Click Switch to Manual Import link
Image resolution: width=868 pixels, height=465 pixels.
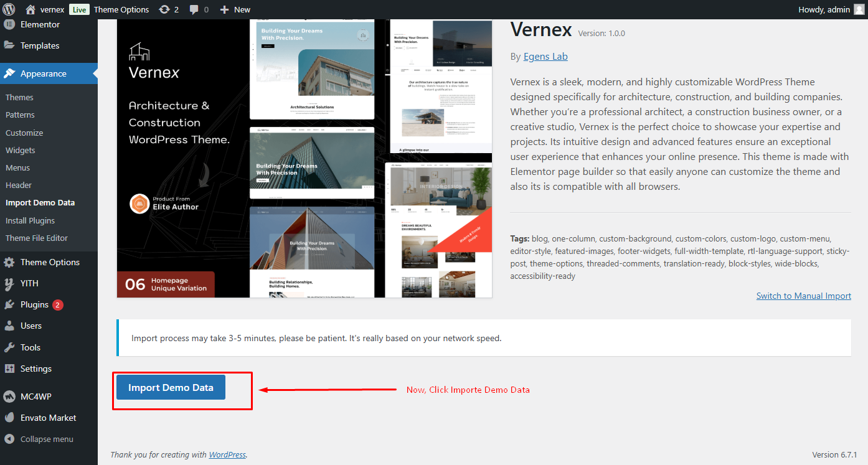tap(804, 296)
